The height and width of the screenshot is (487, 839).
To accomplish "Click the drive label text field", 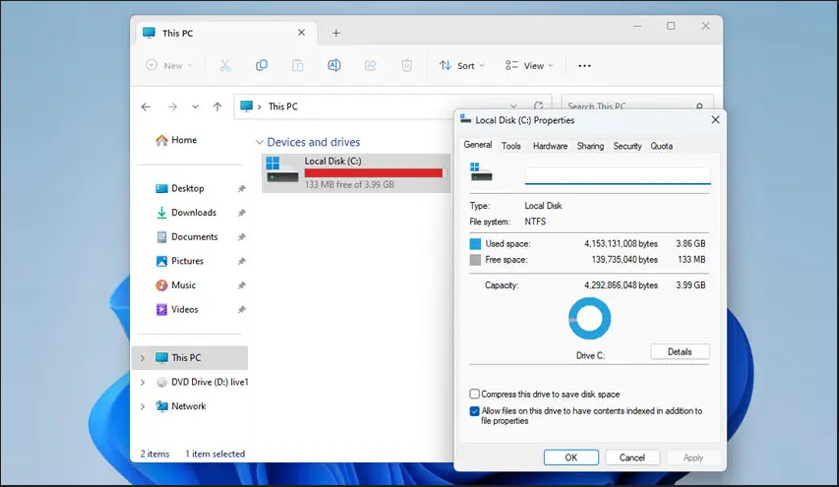I will click(617, 175).
